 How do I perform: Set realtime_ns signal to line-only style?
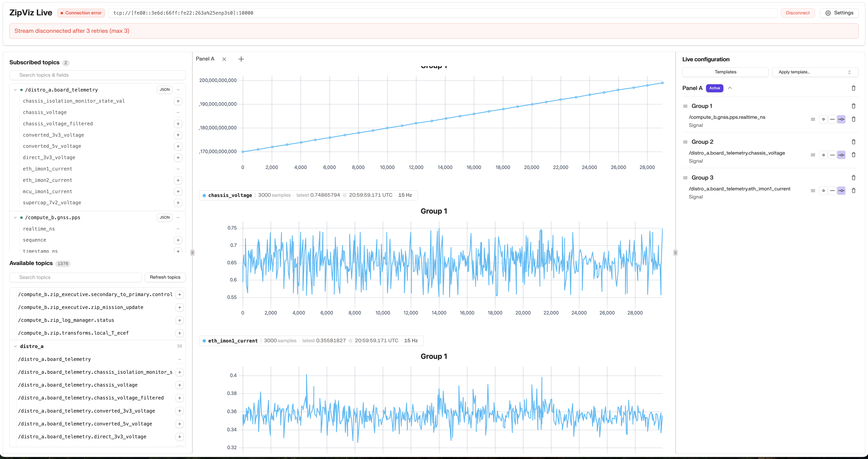pyautogui.click(x=832, y=119)
